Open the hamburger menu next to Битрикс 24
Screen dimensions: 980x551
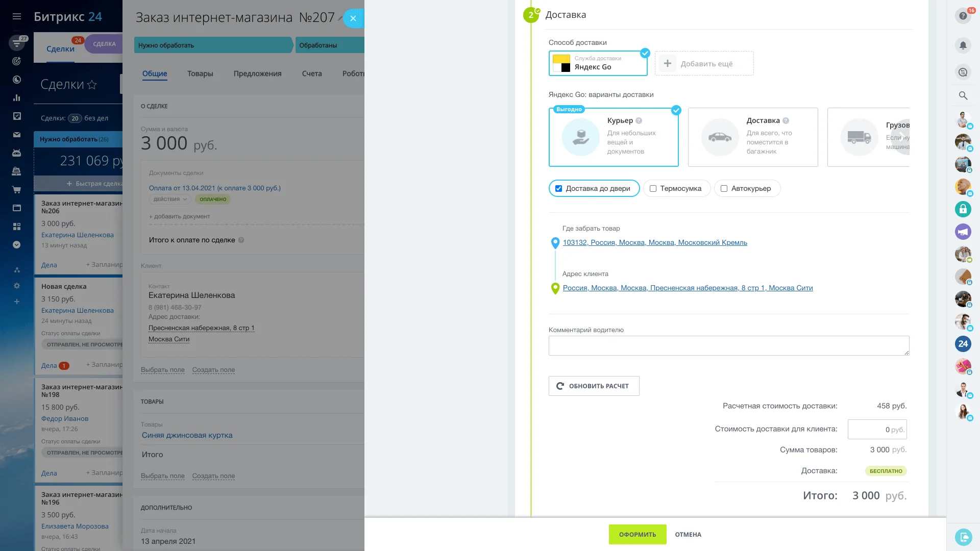pyautogui.click(x=17, y=16)
